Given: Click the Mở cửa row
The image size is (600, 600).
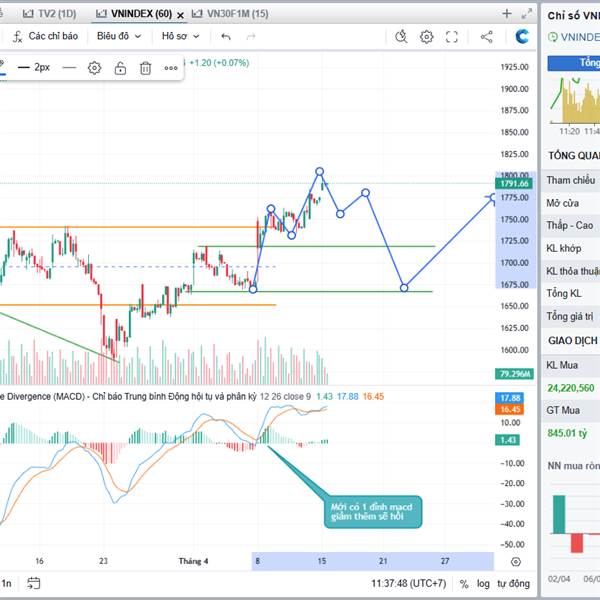Looking at the screenshot, I should pos(571,203).
